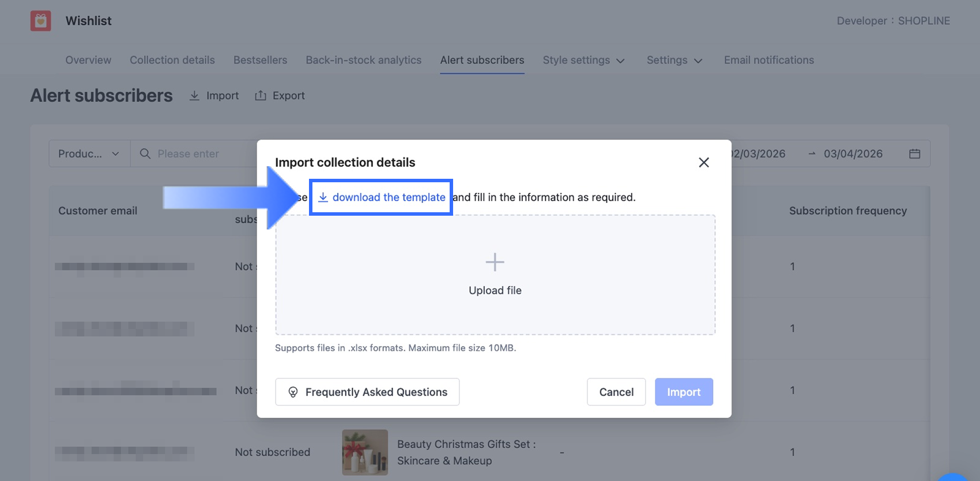
Task: Click the calendar icon in date range
Action: click(914, 154)
